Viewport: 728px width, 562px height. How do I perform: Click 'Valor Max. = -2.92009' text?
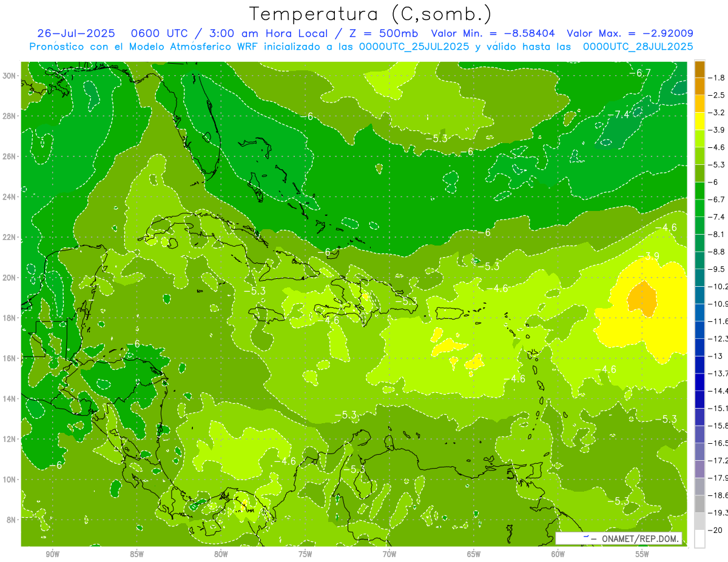[630, 33]
